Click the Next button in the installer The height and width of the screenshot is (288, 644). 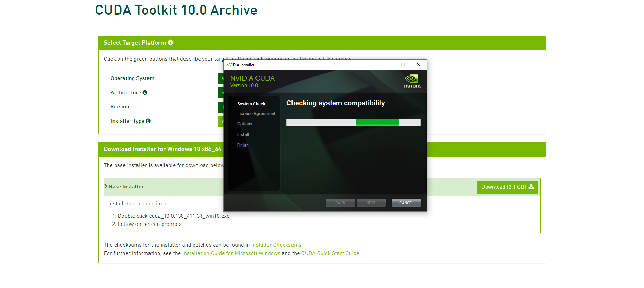point(371,203)
